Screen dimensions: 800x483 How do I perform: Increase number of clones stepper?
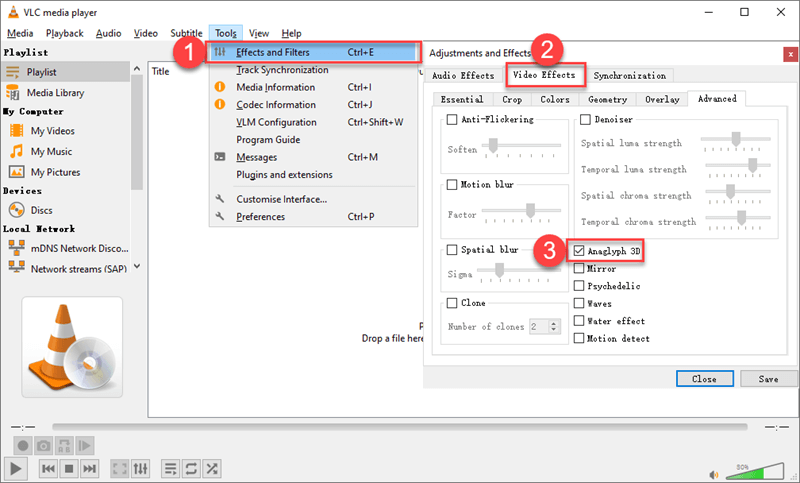[554, 323]
